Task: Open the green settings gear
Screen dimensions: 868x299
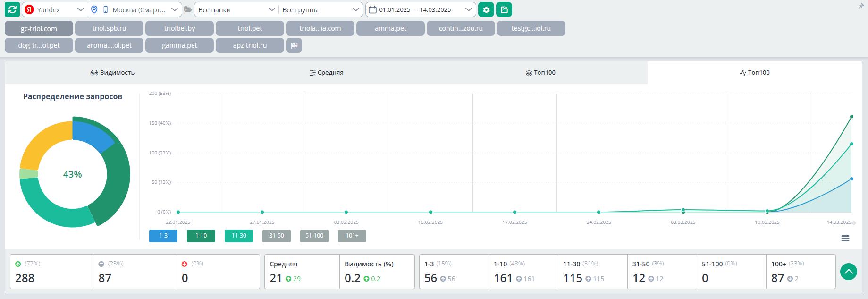Action: point(486,9)
